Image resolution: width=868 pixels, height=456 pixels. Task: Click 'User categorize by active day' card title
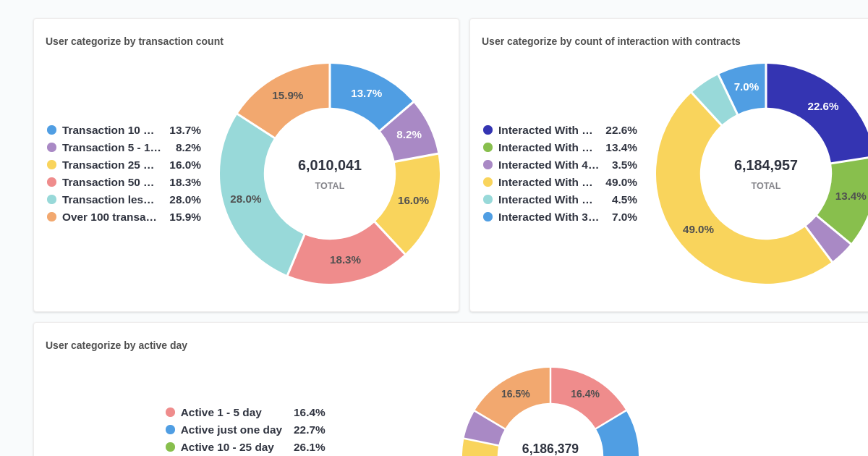coord(116,345)
